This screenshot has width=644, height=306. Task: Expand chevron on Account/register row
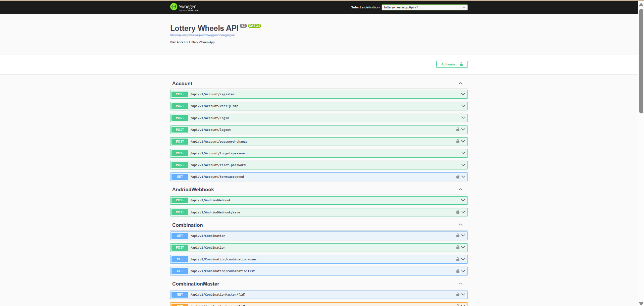(463, 94)
